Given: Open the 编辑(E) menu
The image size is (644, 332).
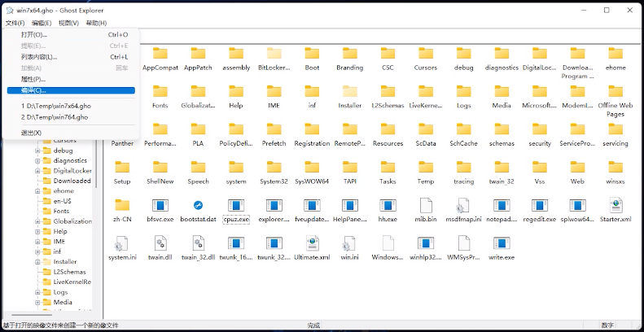Looking at the screenshot, I should [42, 23].
